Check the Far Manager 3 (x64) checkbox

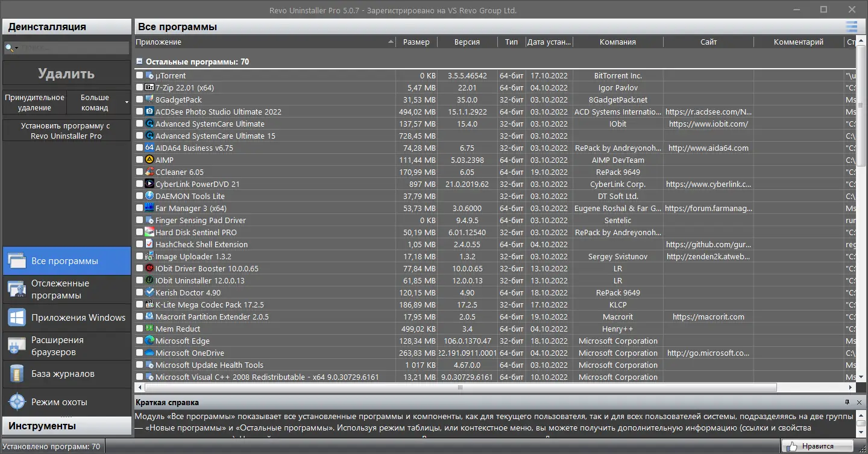pos(140,208)
